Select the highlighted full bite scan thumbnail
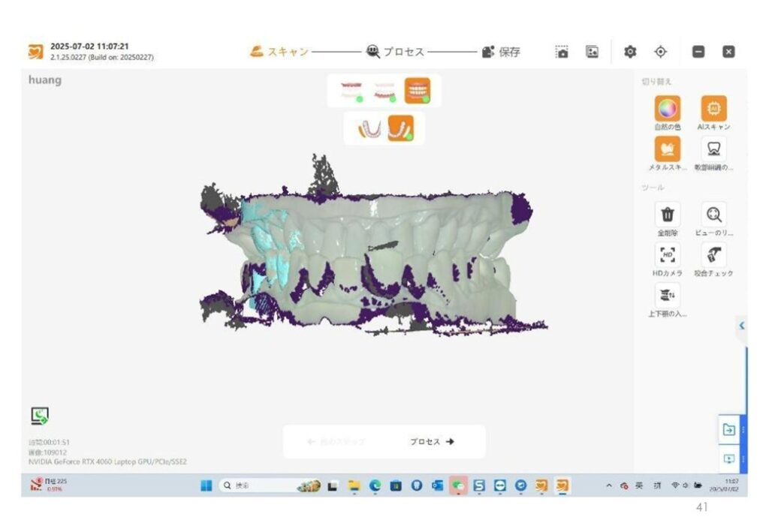This screenshot has width=769, height=532. [x=418, y=91]
